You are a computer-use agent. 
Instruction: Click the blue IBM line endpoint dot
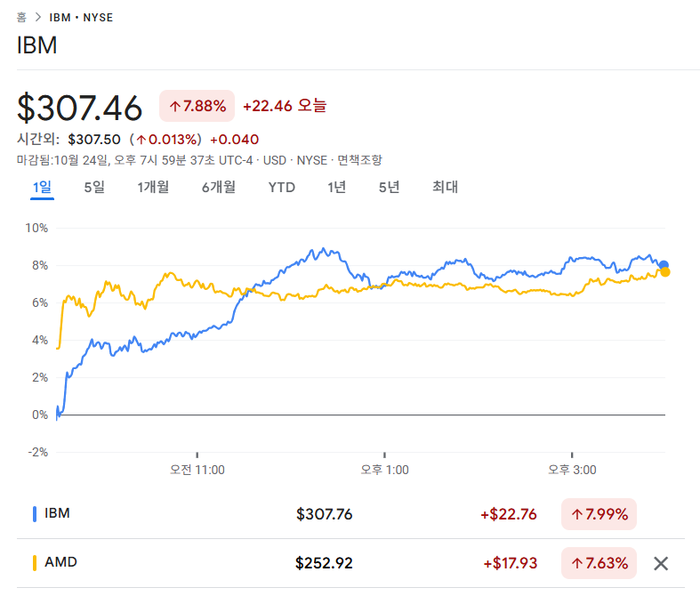[x=664, y=264]
